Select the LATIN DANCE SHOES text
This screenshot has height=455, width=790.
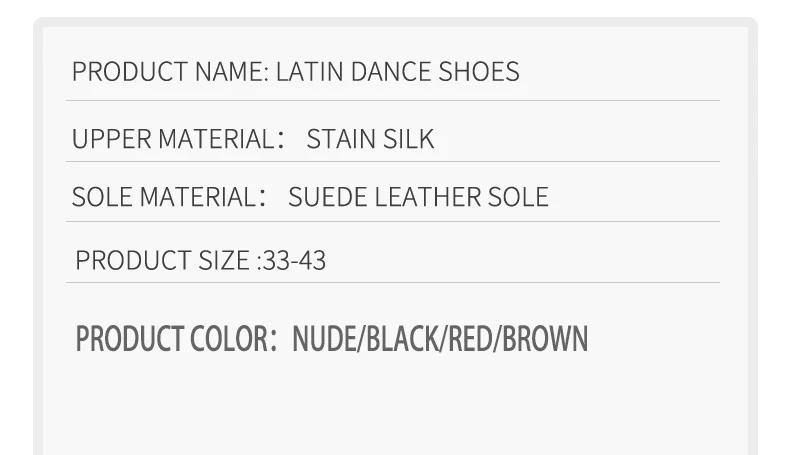[x=398, y=72]
